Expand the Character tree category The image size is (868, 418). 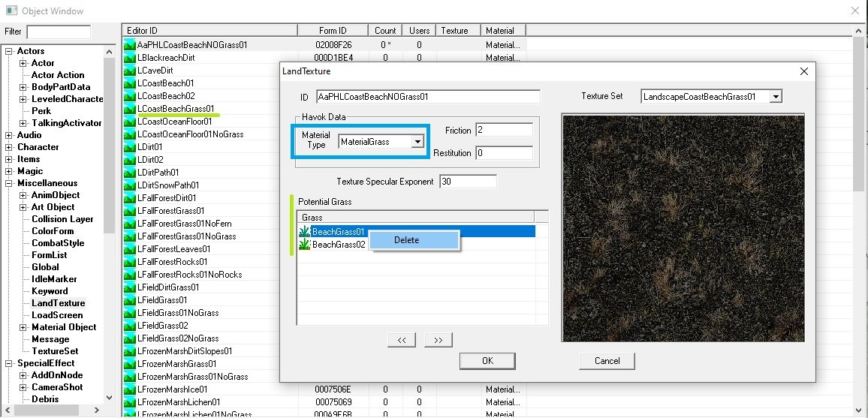9,147
